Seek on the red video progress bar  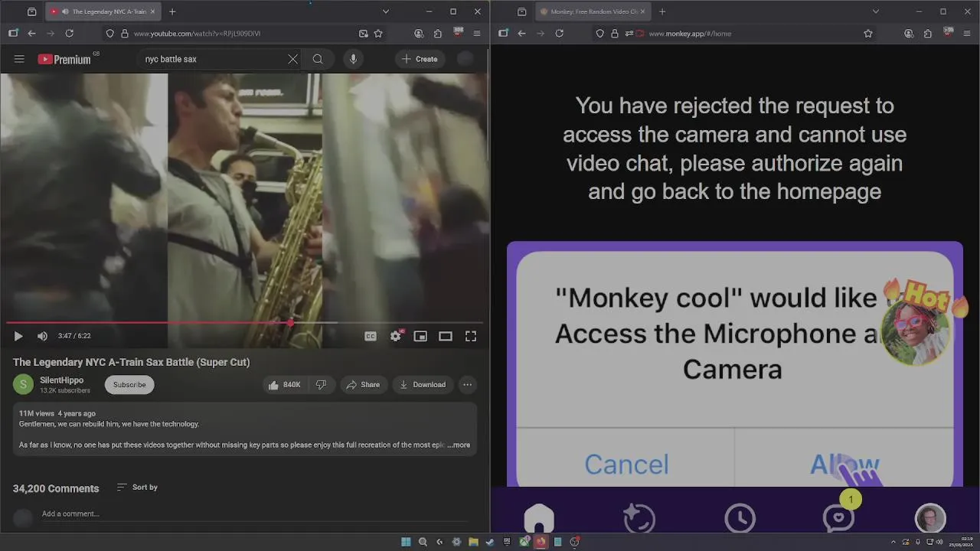click(245, 322)
